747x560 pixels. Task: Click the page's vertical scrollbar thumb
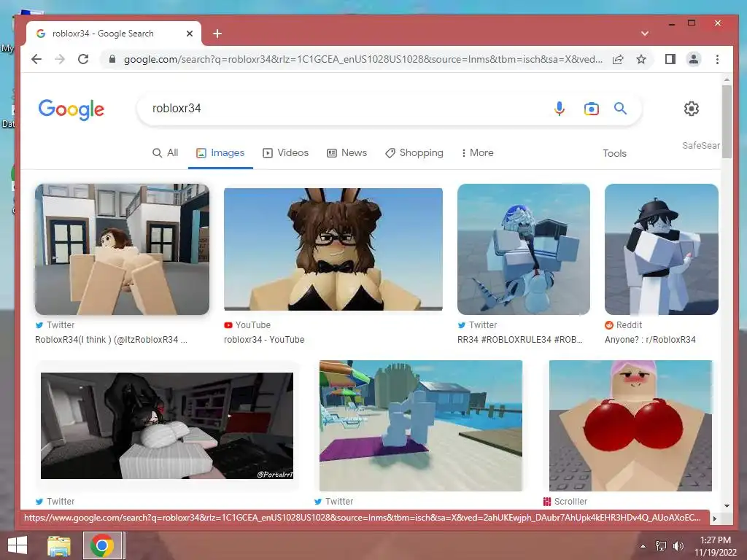[x=727, y=122]
